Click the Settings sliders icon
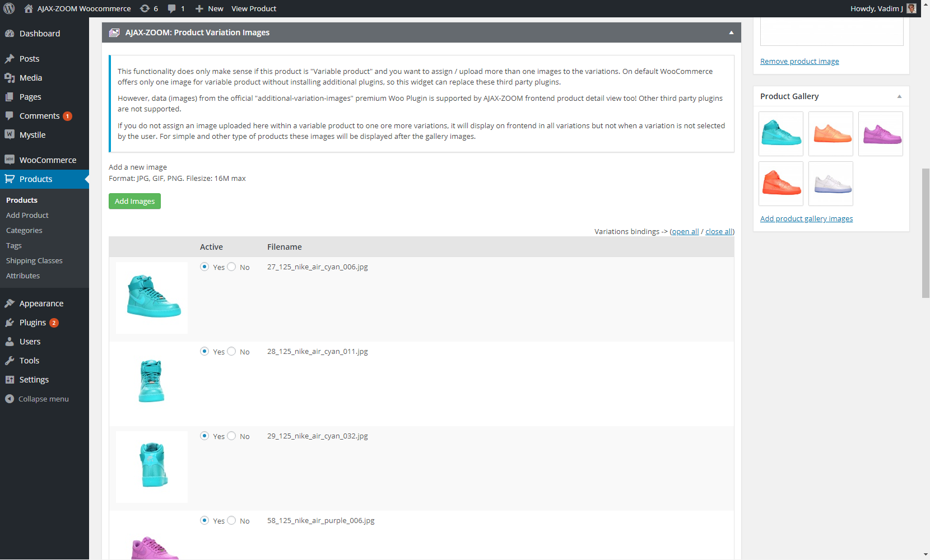 (x=10, y=380)
